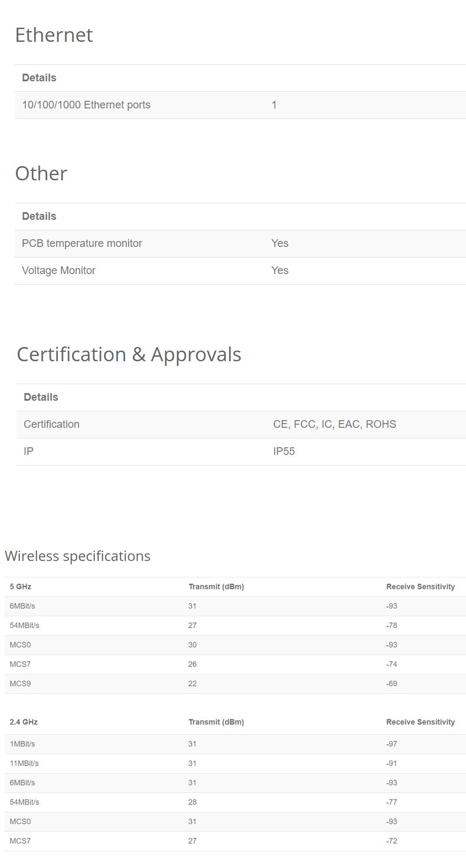Select the "-78" receive sensitivity value
The width and height of the screenshot is (466, 868).
[392, 626]
